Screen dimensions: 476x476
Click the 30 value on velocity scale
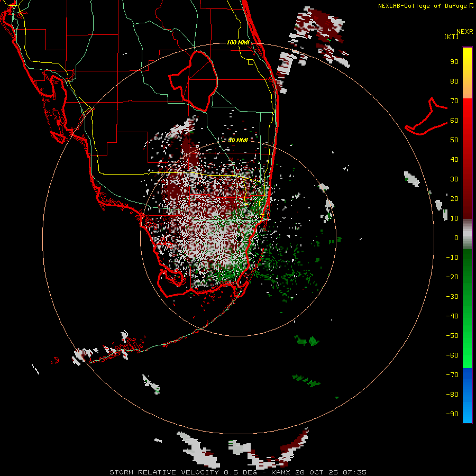tap(454, 179)
